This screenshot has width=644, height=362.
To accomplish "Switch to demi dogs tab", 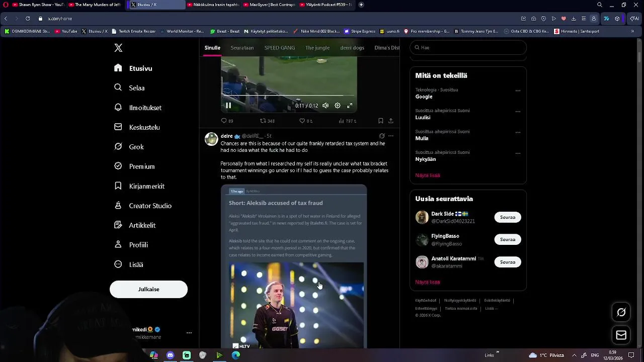I will [352, 48].
